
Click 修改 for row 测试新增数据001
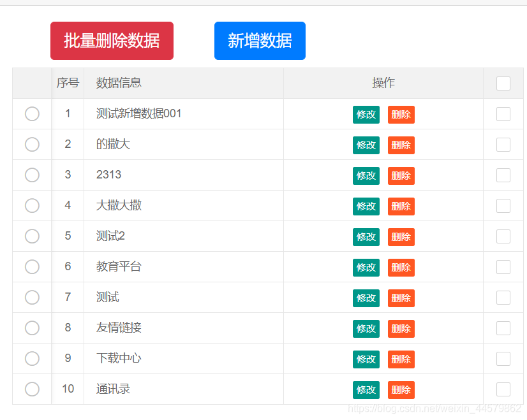point(366,115)
